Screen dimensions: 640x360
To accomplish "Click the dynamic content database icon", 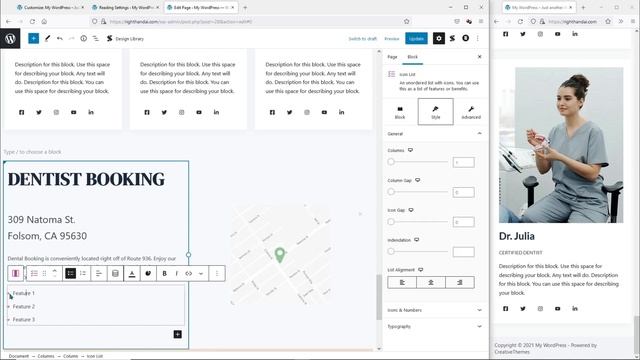I will coord(115,273).
